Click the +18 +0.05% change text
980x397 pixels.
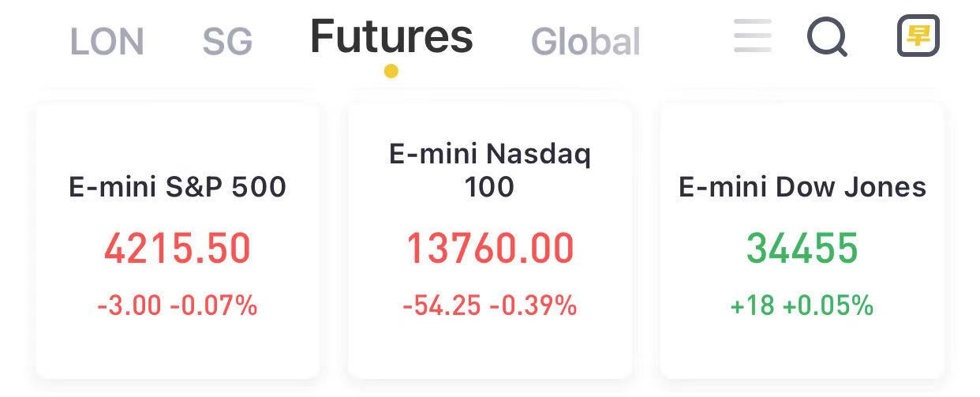tap(802, 305)
